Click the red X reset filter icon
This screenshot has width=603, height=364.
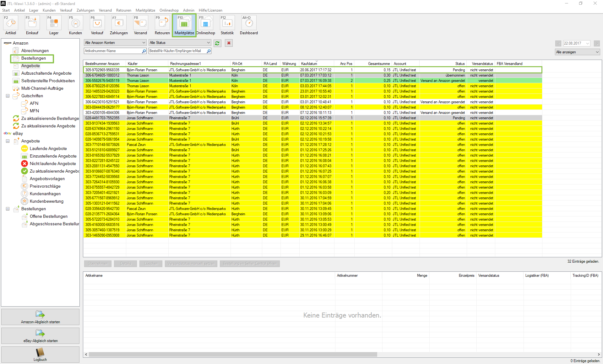click(229, 43)
